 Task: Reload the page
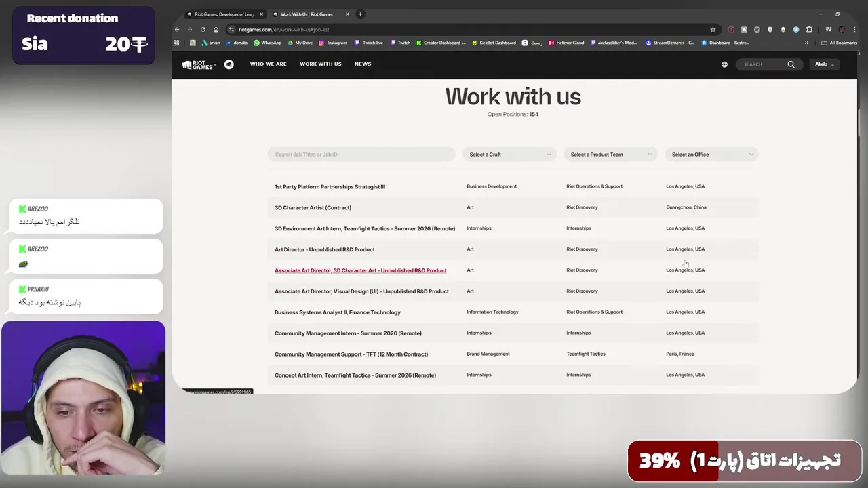coord(203,29)
